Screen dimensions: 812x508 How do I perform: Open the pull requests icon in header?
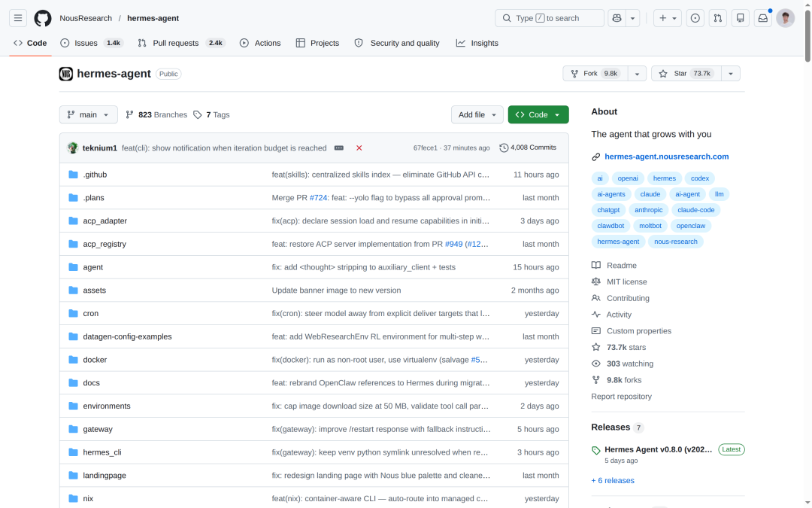[718, 18]
